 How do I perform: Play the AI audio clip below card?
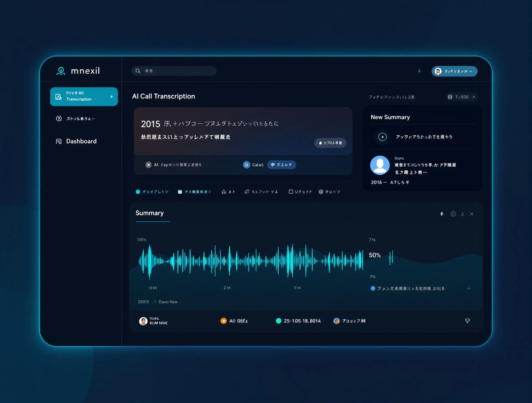(x=149, y=165)
